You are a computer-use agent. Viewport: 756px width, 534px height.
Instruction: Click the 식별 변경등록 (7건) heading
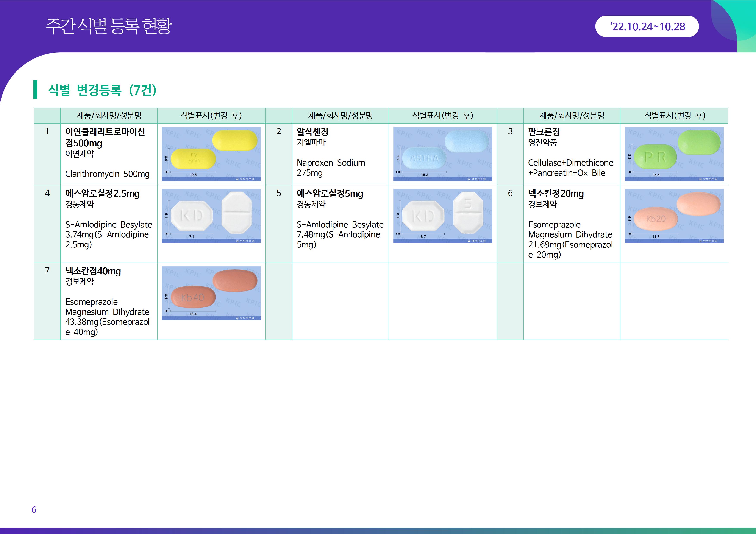[x=102, y=90]
